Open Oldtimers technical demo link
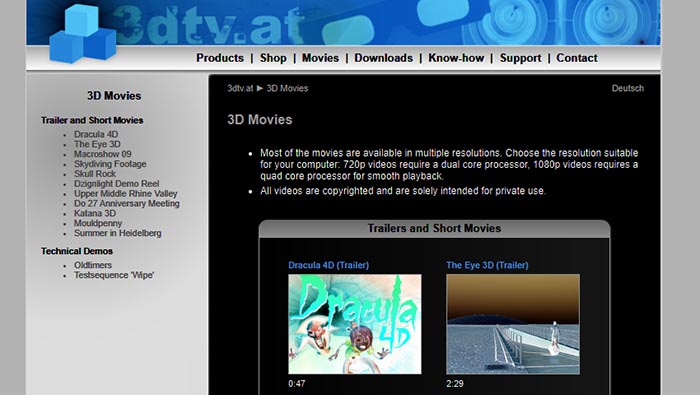Screen dimensions: 700x395 [x=93, y=265]
